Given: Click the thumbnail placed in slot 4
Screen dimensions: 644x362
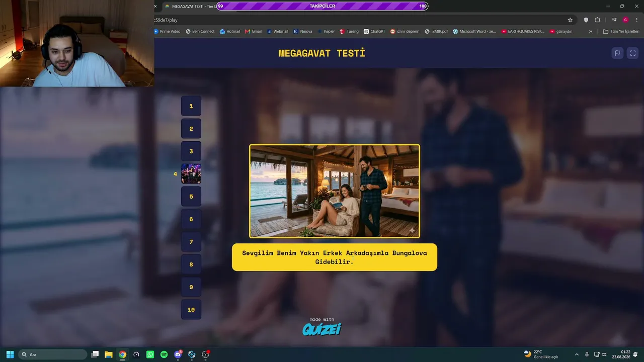Looking at the screenshot, I should click(191, 174).
